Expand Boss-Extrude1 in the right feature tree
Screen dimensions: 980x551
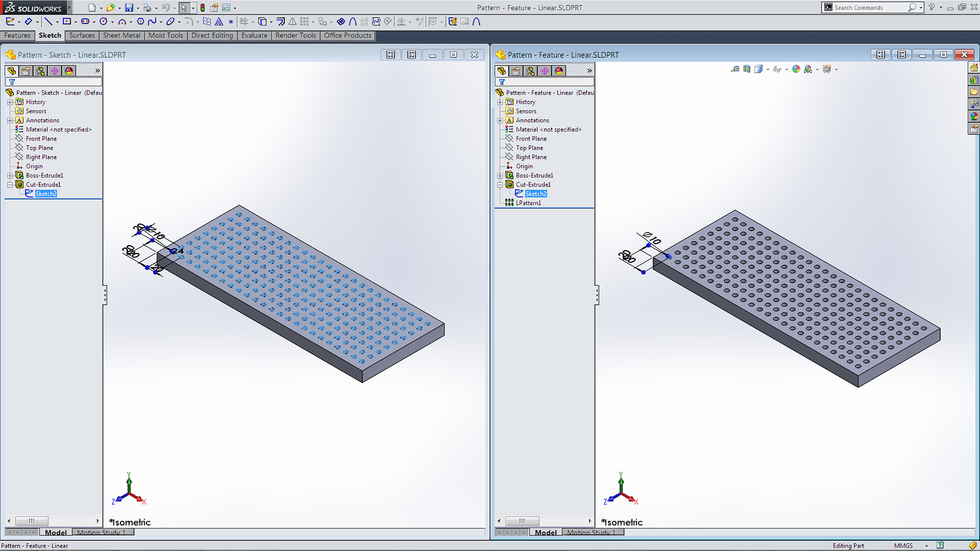(x=500, y=176)
